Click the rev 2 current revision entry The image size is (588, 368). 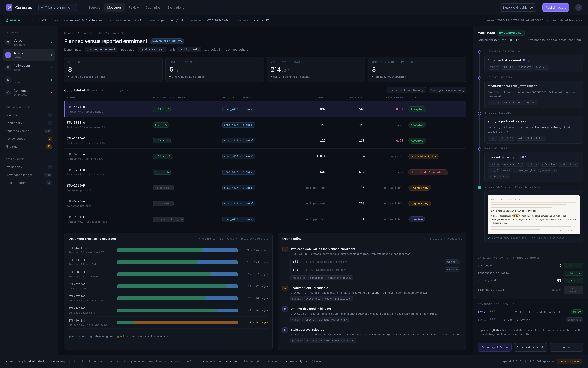coord(530,312)
